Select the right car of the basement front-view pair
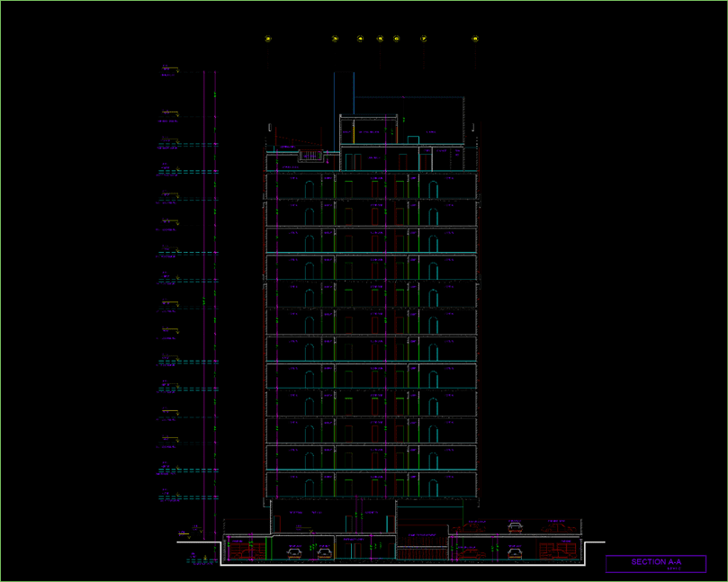 coord(324,553)
